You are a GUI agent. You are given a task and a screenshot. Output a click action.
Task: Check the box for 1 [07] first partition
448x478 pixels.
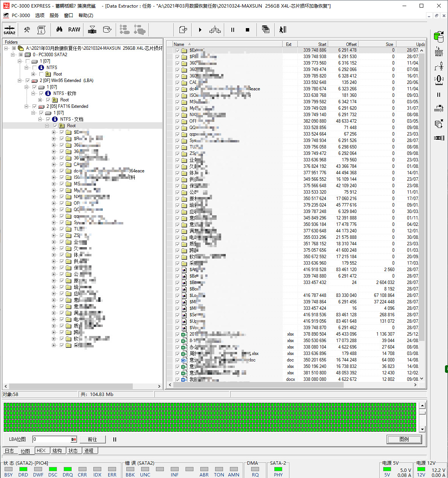tap(28, 61)
